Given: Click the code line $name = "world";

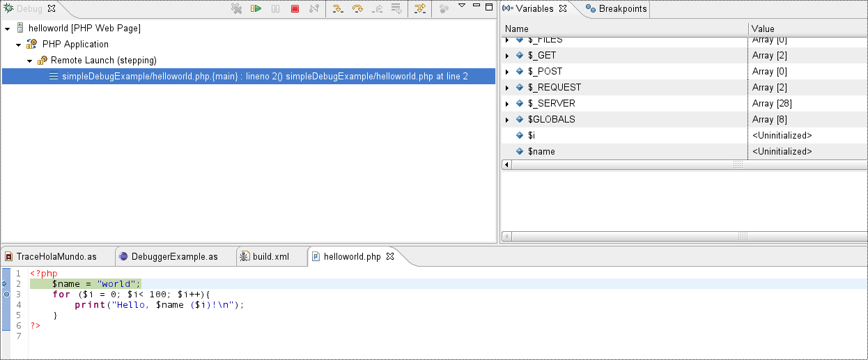Looking at the screenshot, I should 96,284.
